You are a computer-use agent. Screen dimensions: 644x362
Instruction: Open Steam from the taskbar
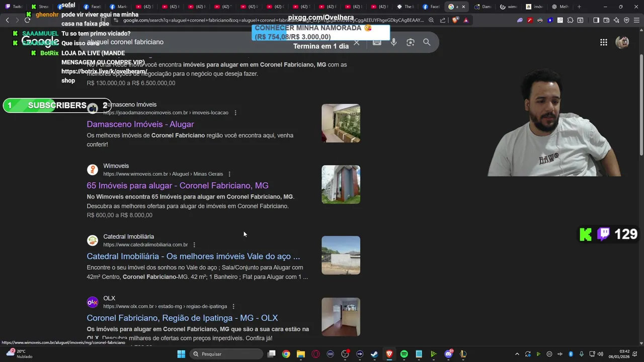click(x=374, y=354)
